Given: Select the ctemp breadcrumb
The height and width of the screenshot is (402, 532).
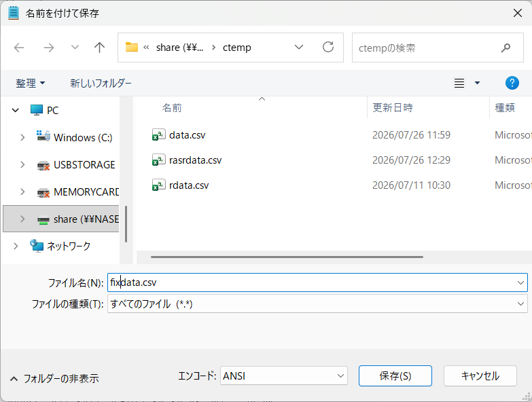Looking at the screenshot, I should (x=237, y=48).
